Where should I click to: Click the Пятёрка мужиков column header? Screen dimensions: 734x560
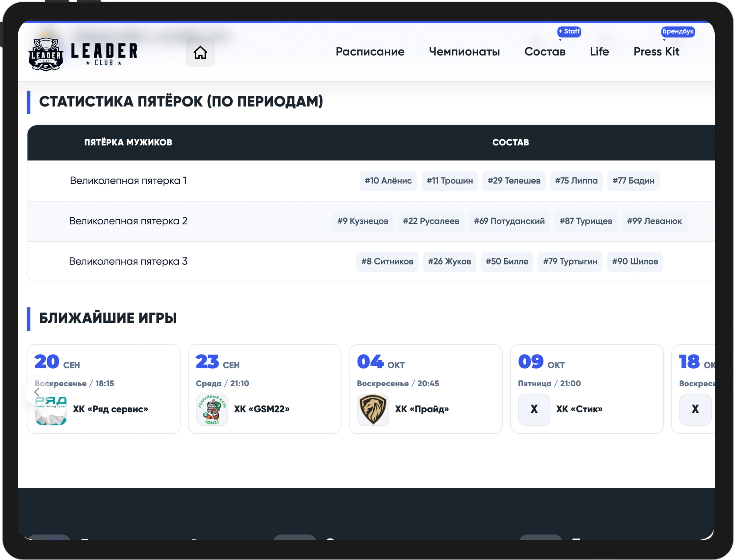(128, 142)
